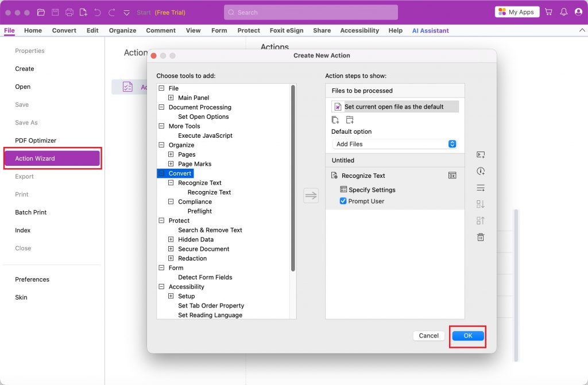
Task: Select PDF Optimizer in the File sidebar
Action: pyautogui.click(x=36, y=141)
